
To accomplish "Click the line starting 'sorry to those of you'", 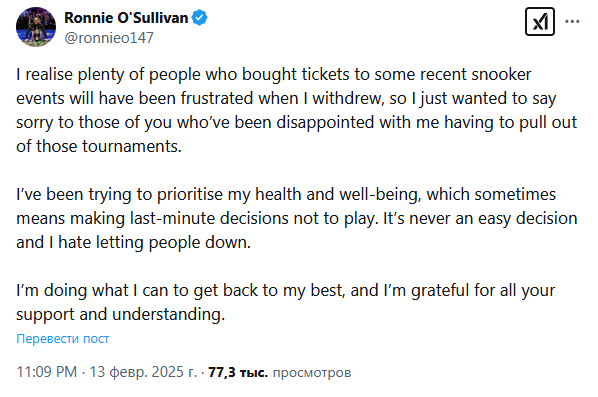I will click(296, 122).
